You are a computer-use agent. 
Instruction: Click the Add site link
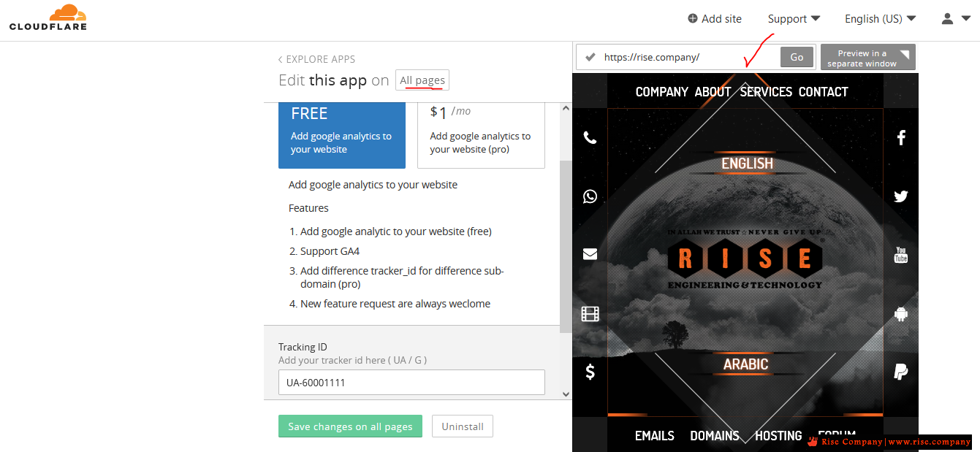pyautogui.click(x=715, y=19)
